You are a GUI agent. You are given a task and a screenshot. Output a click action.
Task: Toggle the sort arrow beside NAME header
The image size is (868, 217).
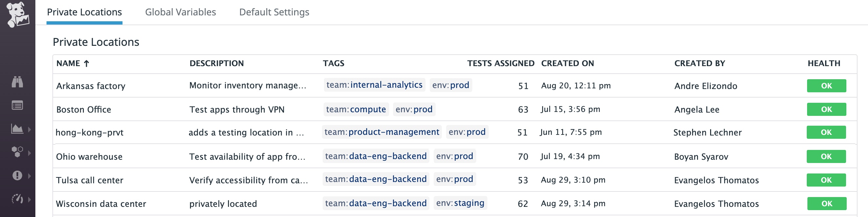pyautogui.click(x=86, y=63)
